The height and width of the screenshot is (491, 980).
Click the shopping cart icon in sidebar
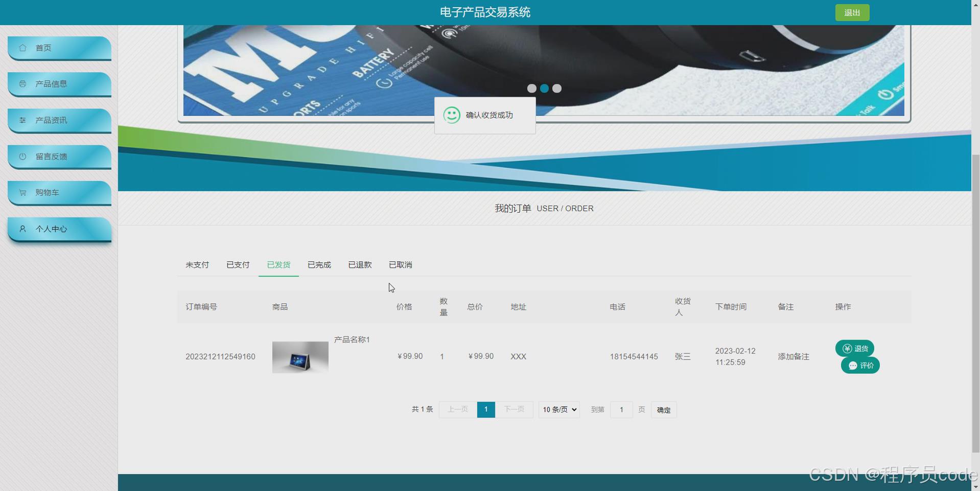[22, 192]
